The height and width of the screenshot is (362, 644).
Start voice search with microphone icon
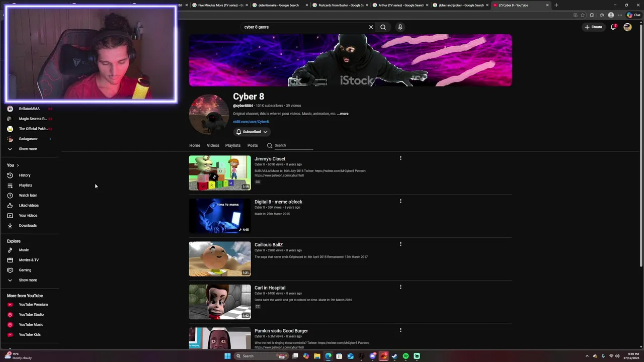[x=400, y=27]
